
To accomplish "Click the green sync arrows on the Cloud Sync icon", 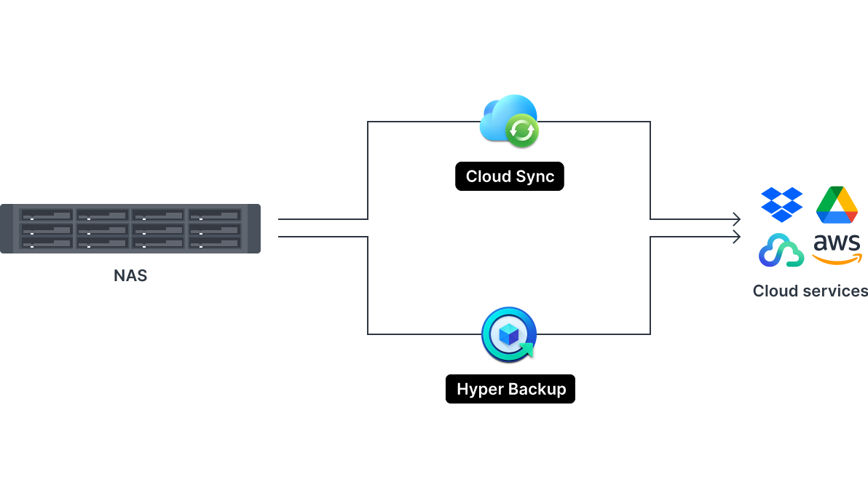I will tap(522, 132).
